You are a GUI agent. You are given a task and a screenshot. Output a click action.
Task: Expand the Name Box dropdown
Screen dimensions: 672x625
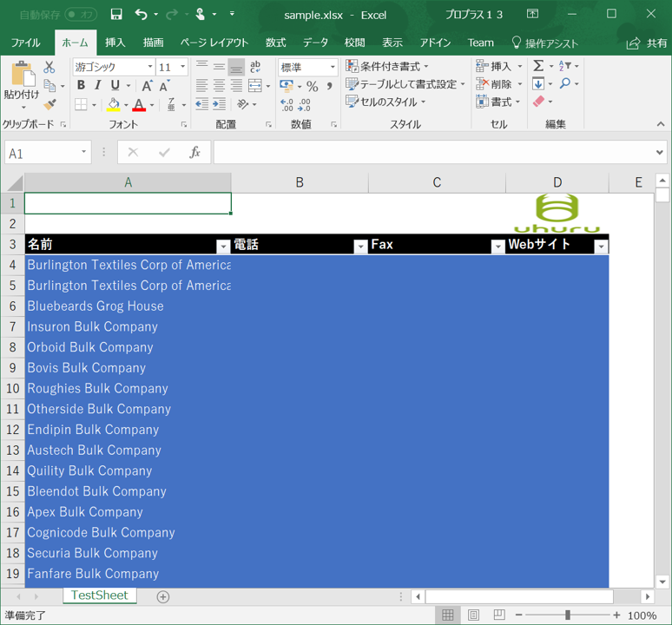point(84,152)
